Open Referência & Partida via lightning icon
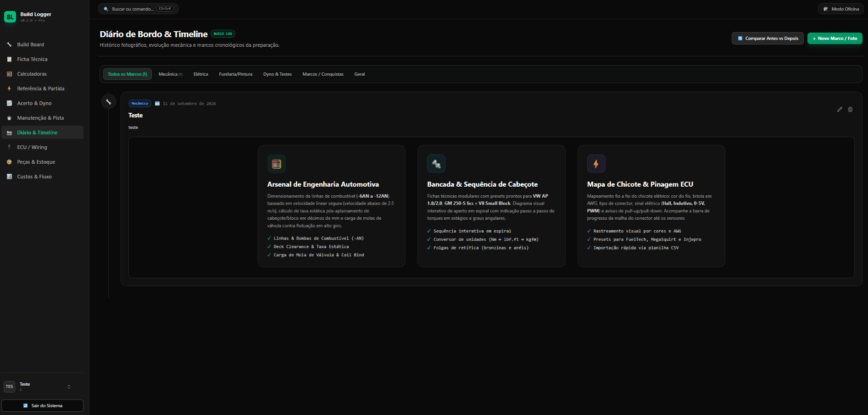 (9, 89)
